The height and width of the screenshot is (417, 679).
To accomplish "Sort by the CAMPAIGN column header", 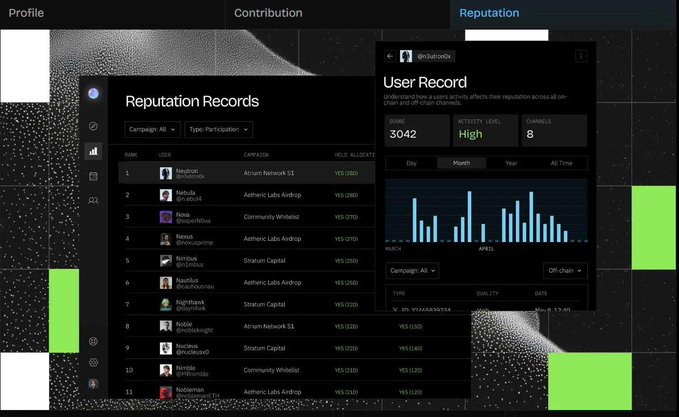I will [x=256, y=155].
